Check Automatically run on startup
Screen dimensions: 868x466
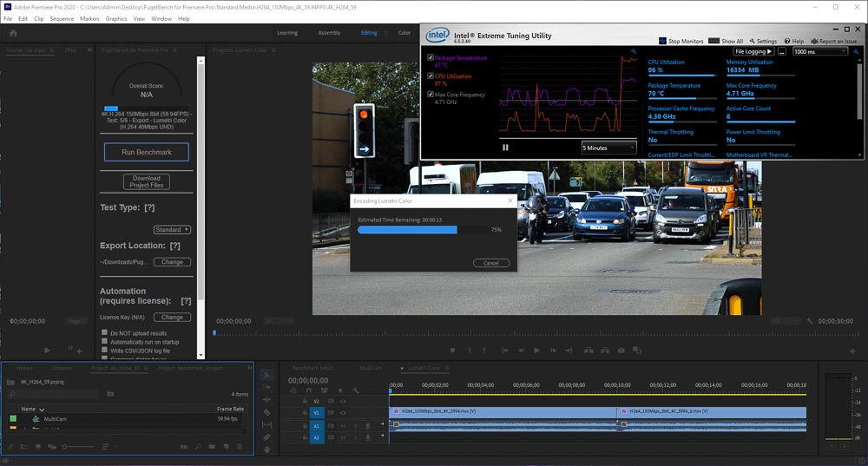coord(104,342)
